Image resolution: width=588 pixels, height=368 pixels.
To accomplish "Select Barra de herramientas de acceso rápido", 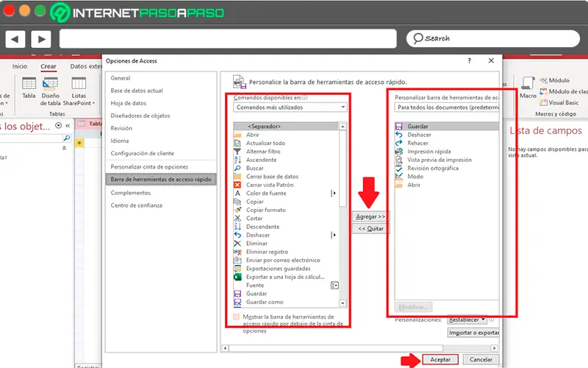I will (x=161, y=179).
